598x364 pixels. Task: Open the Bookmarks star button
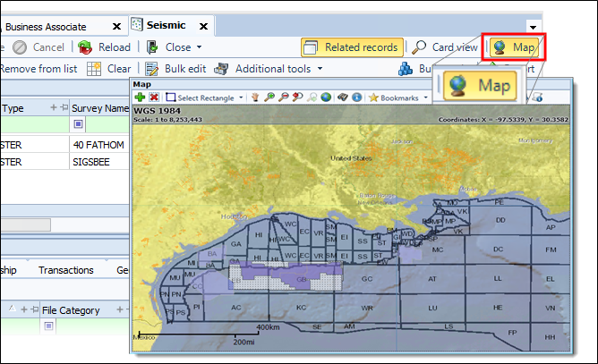(394, 98)
